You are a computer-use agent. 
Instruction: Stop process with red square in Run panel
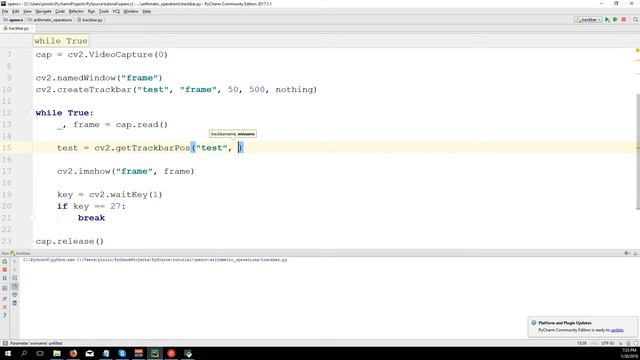[4, 270]
